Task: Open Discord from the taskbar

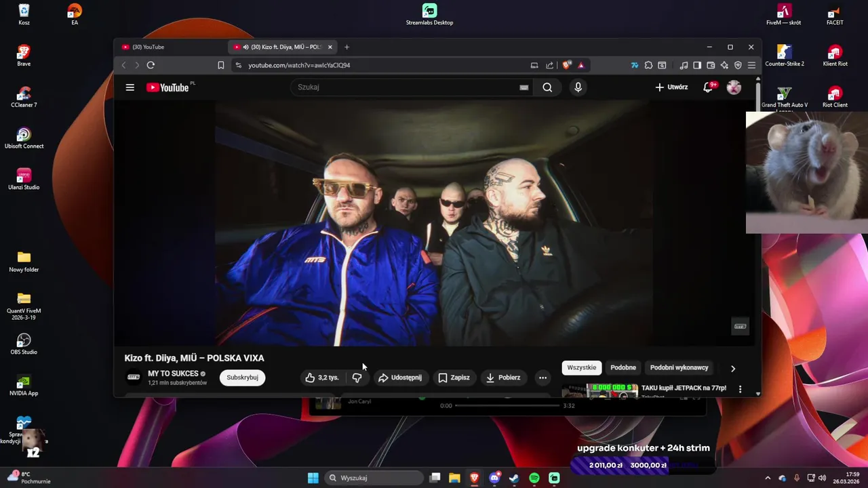Action: pyautogui.click(x=494, y=478)
